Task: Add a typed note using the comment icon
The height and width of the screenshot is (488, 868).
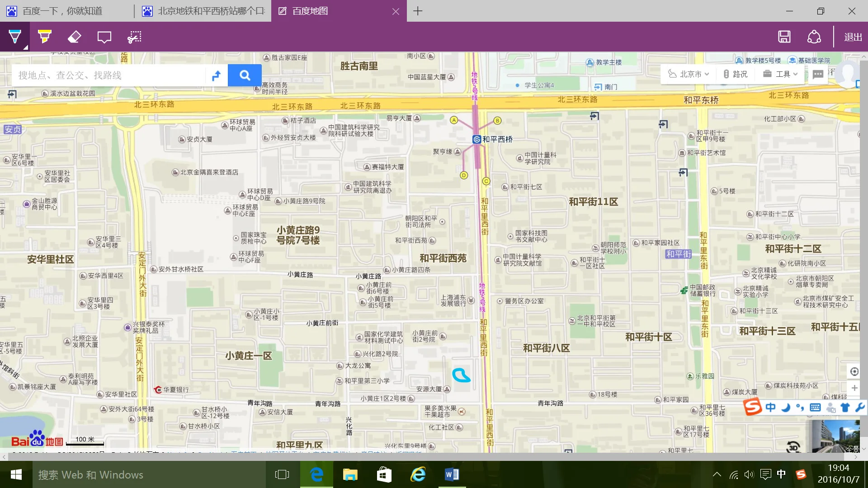Action: click(104, 37)
